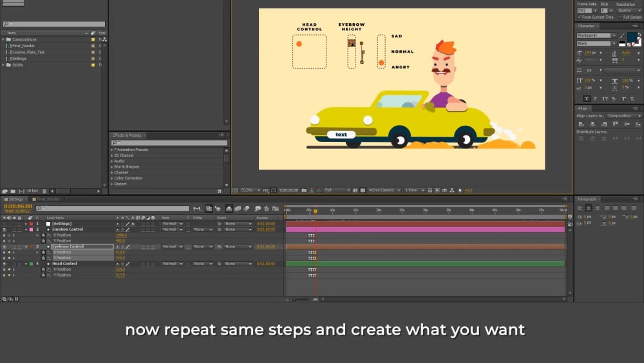Click align vertical centers icon
The height and width of the screenshot is (363, 644).
click(627, 124)
